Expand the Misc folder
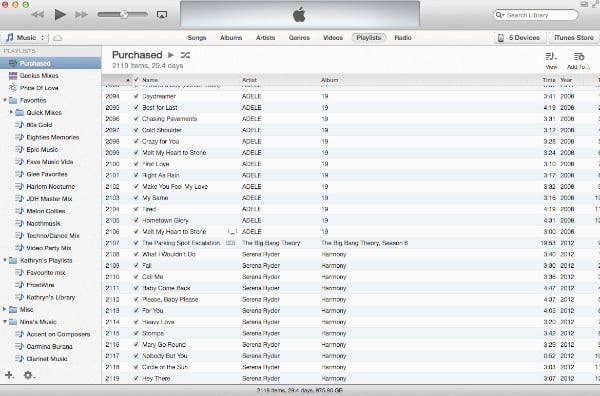 [x=5, y=309]
